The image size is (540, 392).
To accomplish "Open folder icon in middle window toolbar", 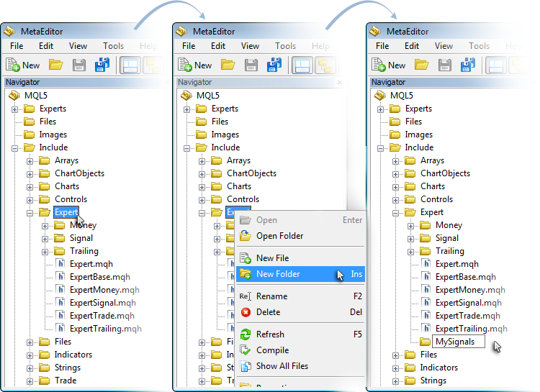I will tap(228, 65).
